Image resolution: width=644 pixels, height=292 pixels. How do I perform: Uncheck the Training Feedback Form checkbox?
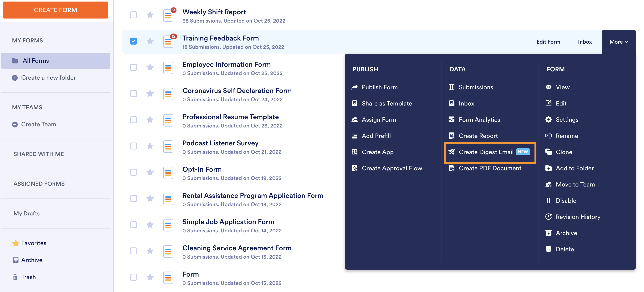pyautogui.click(x=134, y=41)
